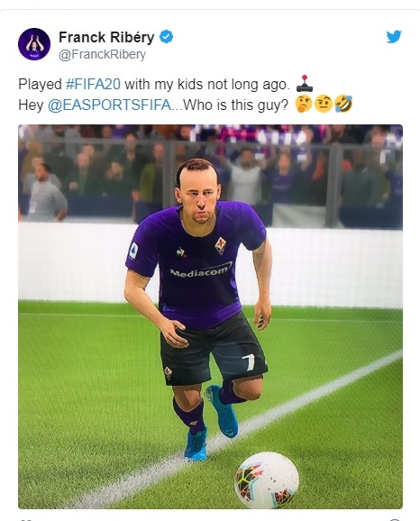
Task: Click the Serie A sleeve patch
Action: 132,251
